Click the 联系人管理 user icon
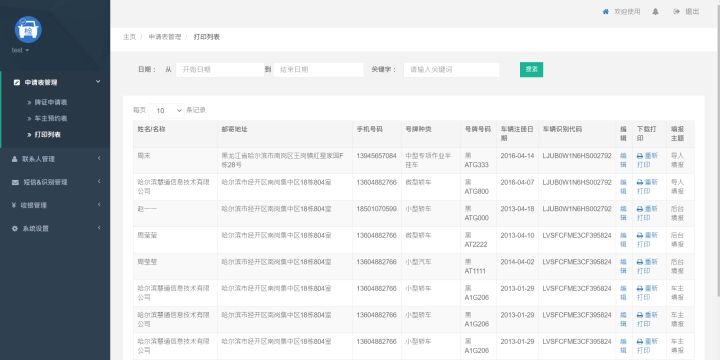Viewport: 720px width, 360px height. coord(15,159)
